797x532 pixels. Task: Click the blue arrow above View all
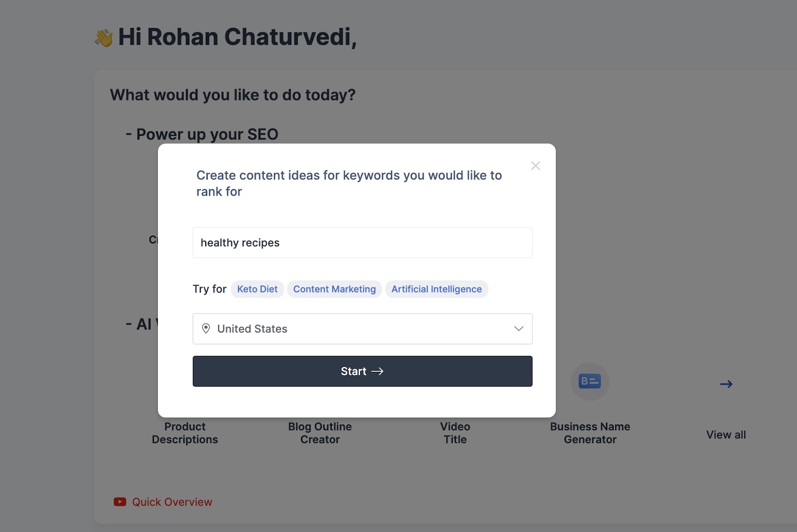(x=726, y=384)
